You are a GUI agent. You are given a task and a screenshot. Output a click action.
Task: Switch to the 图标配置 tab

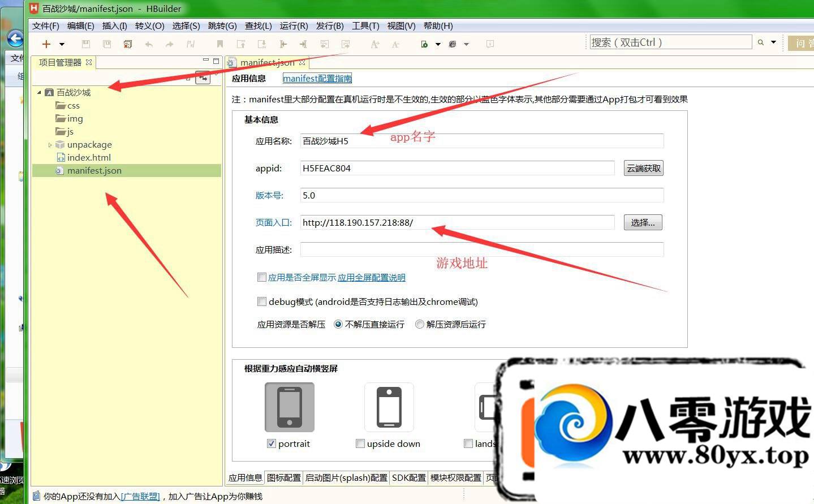284,477
